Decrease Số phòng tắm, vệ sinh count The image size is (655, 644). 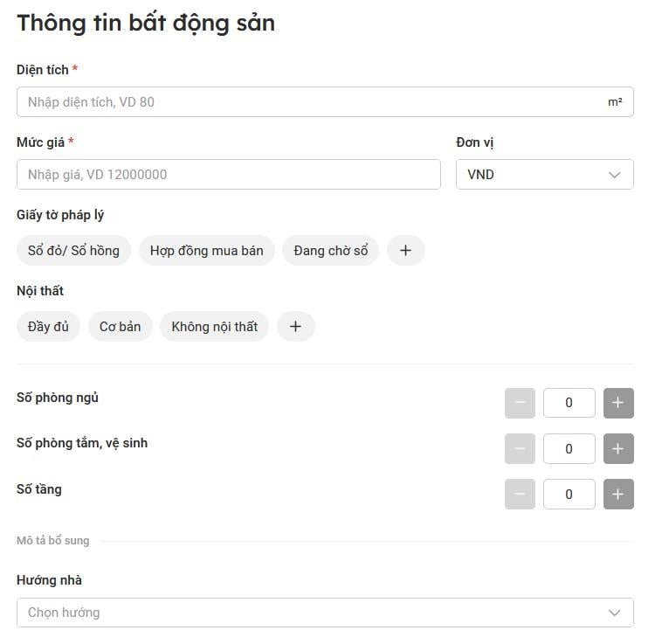click(x=520, y=448)
